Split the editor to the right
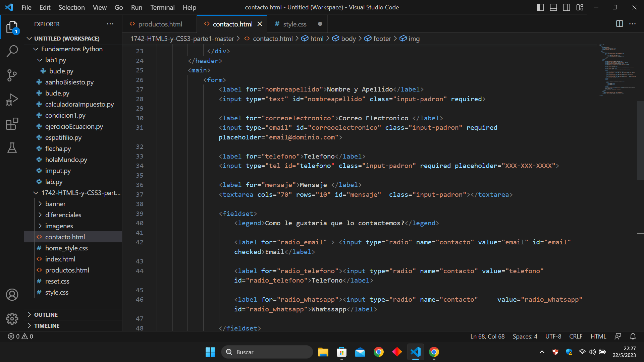Viewport: 644px width, 362px height. [x=620, y=24]
